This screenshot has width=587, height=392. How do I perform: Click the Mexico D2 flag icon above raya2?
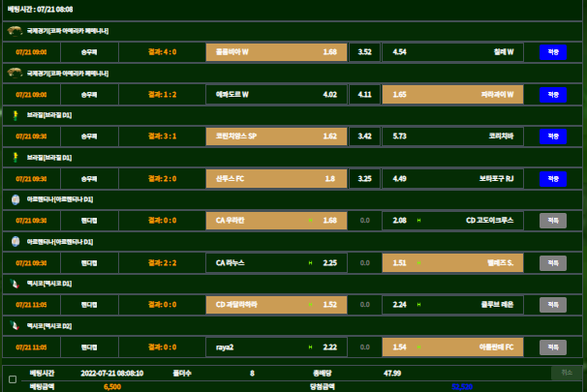[x=15, y=325]
